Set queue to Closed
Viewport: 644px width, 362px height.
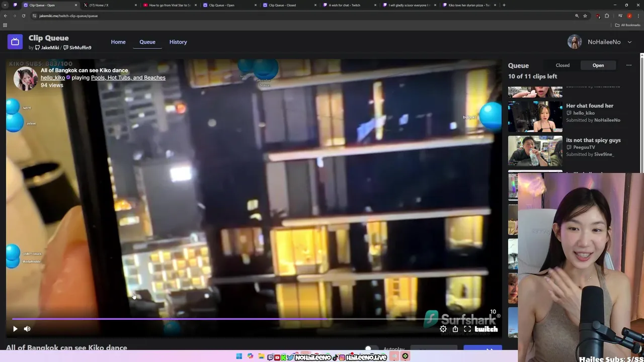point(562,65)
